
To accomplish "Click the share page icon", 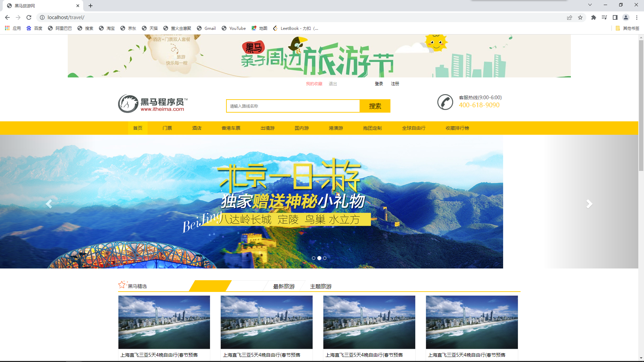I will (569, 17).
